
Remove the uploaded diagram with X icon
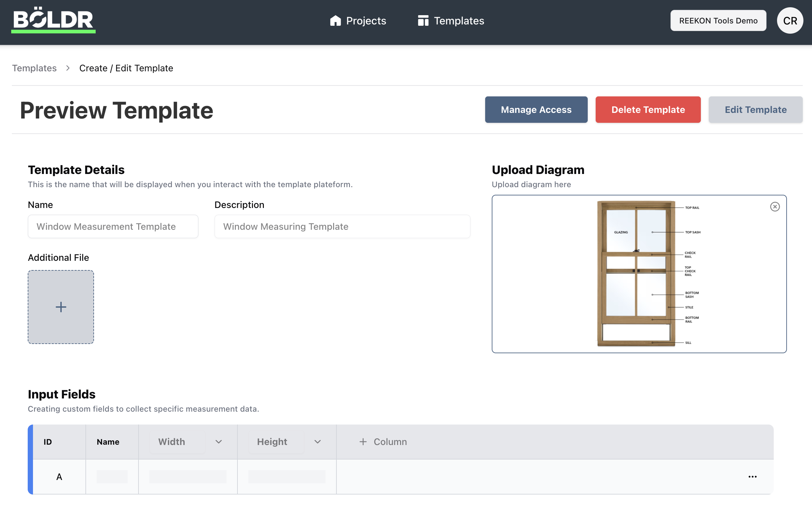click(775, 207)
